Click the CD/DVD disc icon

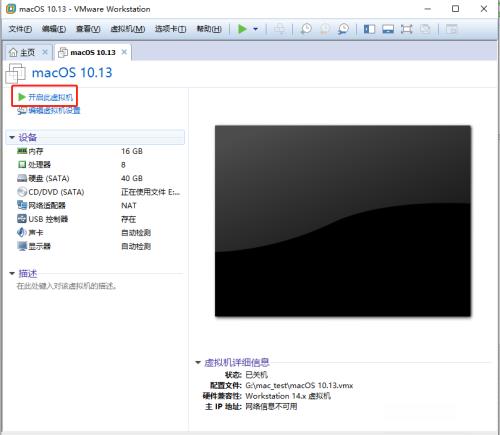click(x=22, y=192)
